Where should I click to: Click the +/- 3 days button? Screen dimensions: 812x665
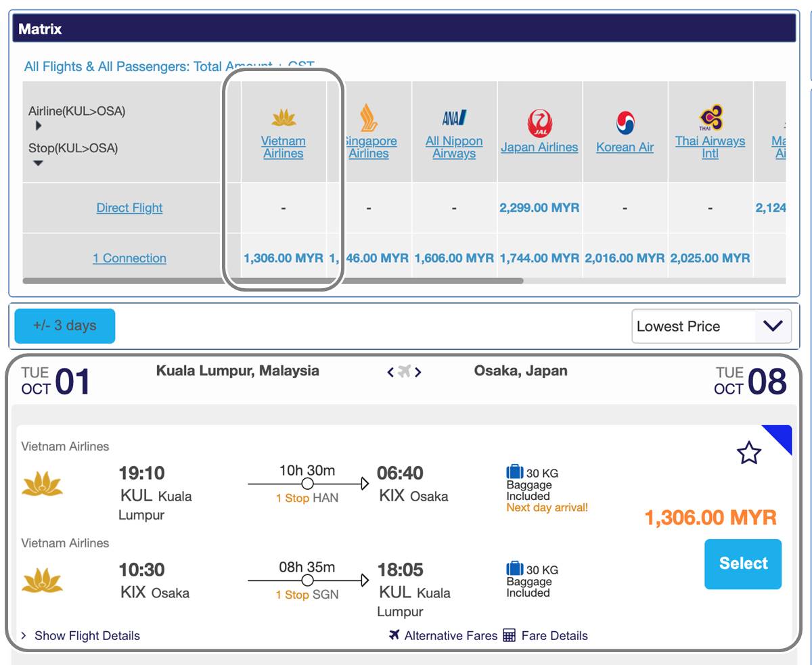pos(65,326)
